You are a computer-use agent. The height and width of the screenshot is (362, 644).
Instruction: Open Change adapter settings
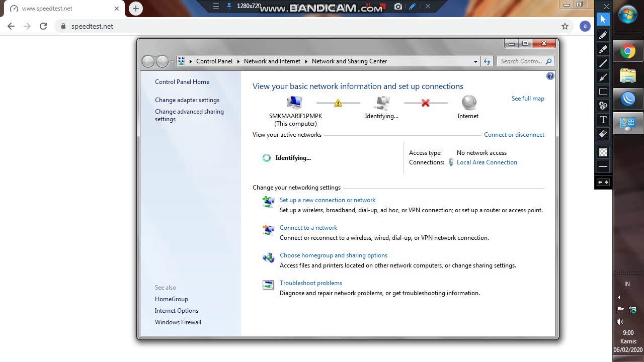187,100
